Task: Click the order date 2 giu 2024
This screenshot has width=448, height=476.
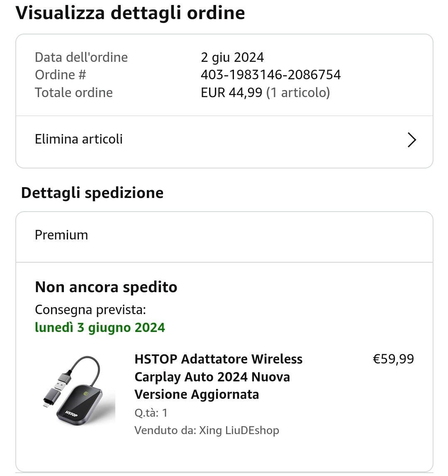Action: [x=232, y=57]
